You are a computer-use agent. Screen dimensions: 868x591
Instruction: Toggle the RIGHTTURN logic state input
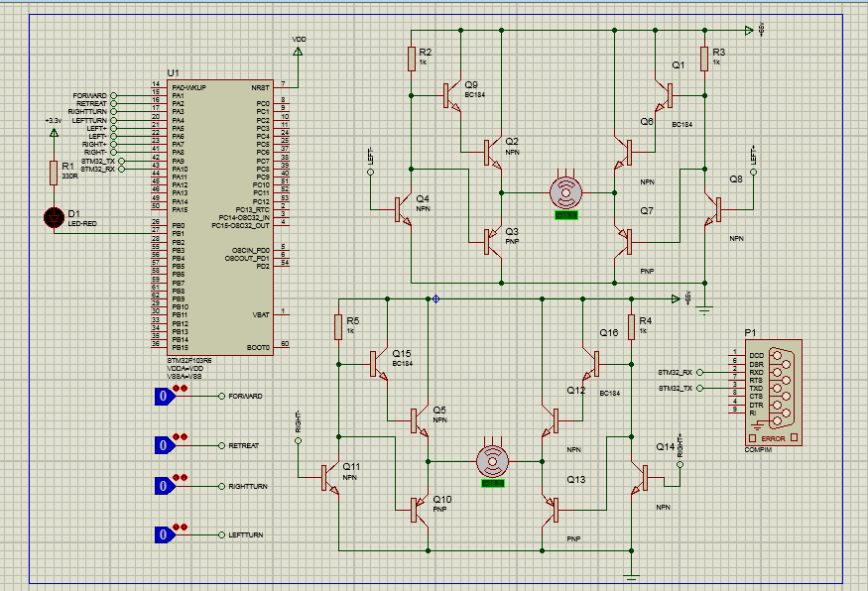pos(163,486)
